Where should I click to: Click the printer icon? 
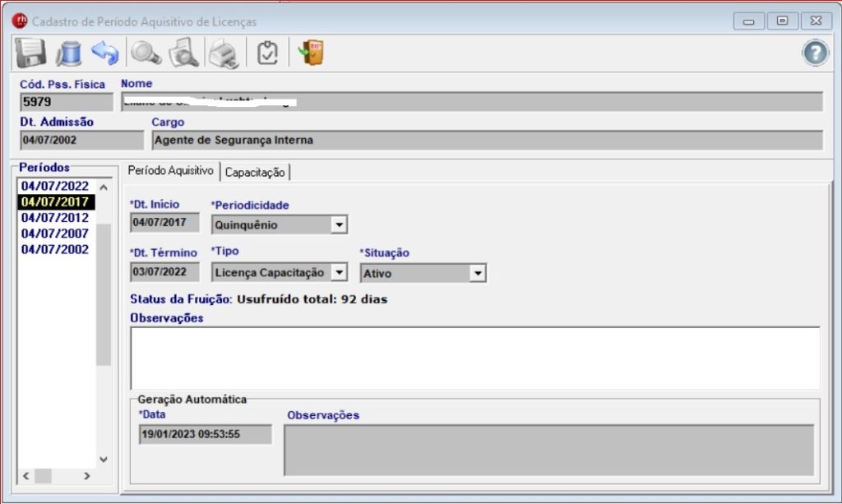222,53
